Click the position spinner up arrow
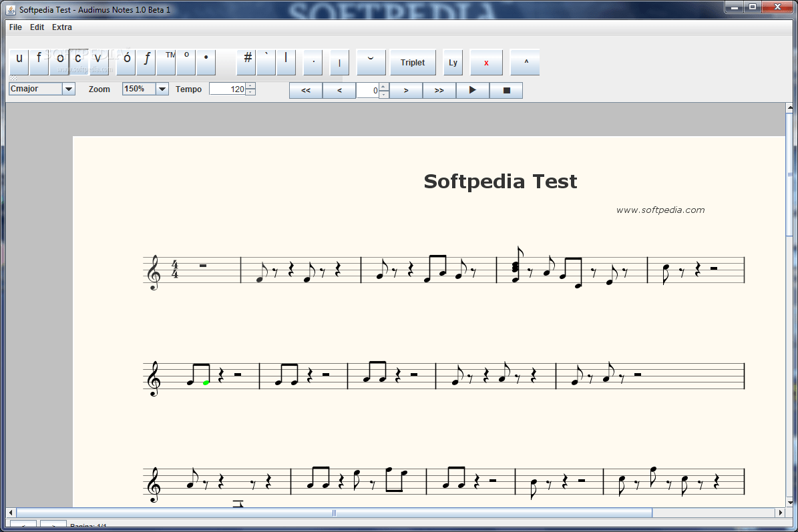Image resolution: width=798 pixels, height=532 pixels. point(384,85)
